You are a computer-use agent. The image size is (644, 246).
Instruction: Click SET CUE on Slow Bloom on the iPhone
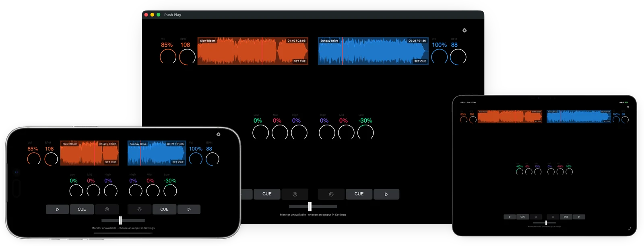[111, 162]
